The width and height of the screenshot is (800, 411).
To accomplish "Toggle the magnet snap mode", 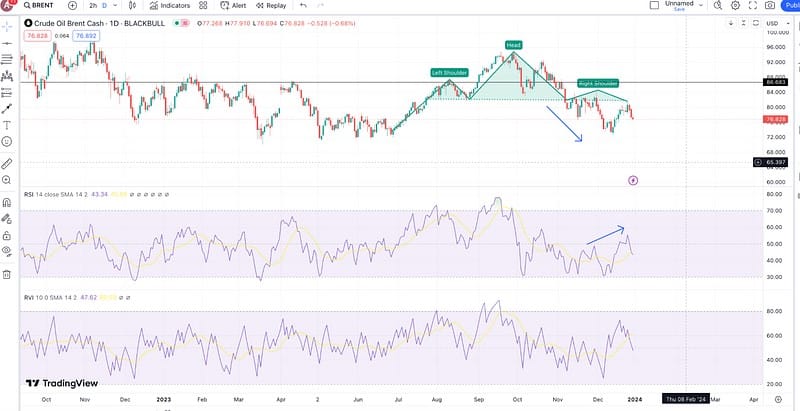I will pyautogui.click(x=7, y=201).
